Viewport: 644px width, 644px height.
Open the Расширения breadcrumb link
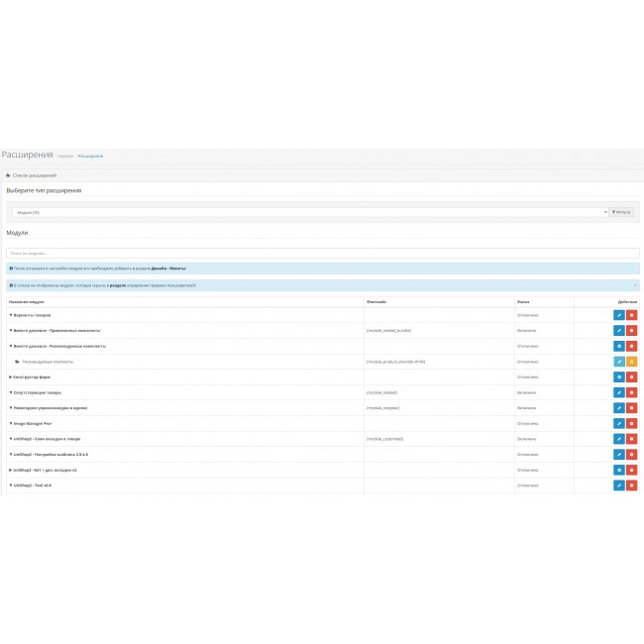(x=90, y=156)
